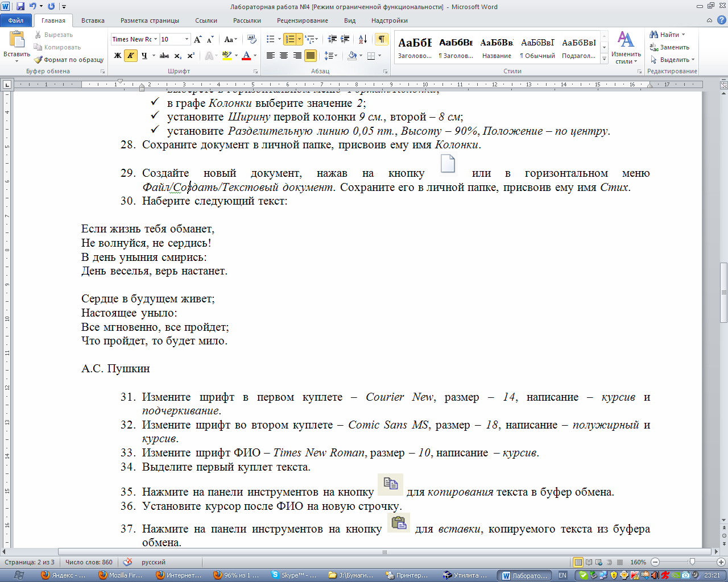Click the Undo icon in Quick Access toolbar
Image resolution: width=728 pixels, height=582 pixels.
32,6
